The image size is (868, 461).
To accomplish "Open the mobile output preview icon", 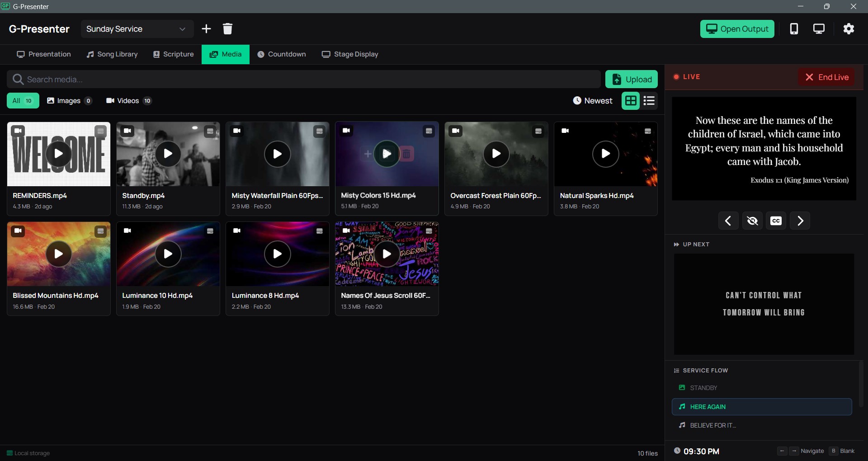I will pos(794,28).
